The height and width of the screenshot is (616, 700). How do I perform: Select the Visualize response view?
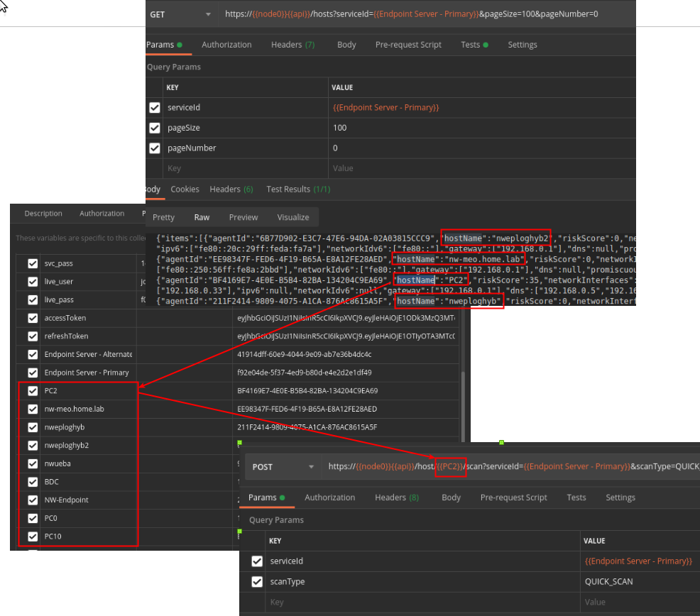[293, 217]
